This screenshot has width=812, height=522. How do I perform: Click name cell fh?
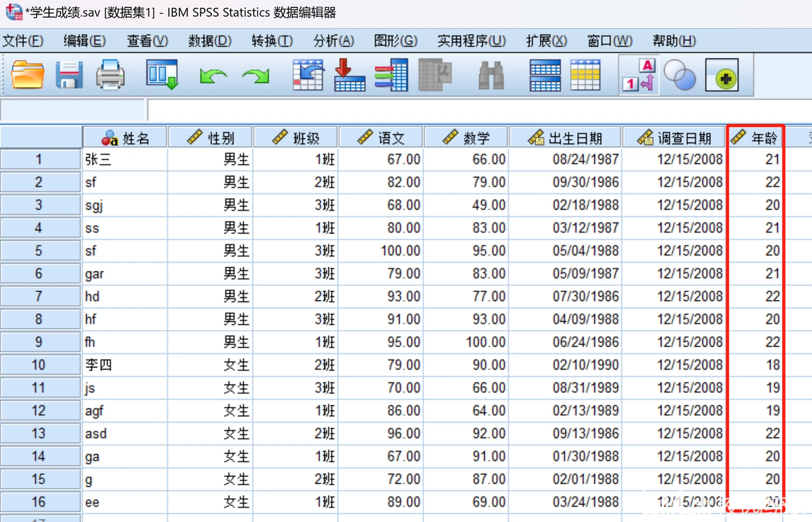pyautogui.click(x=125, y=342)
